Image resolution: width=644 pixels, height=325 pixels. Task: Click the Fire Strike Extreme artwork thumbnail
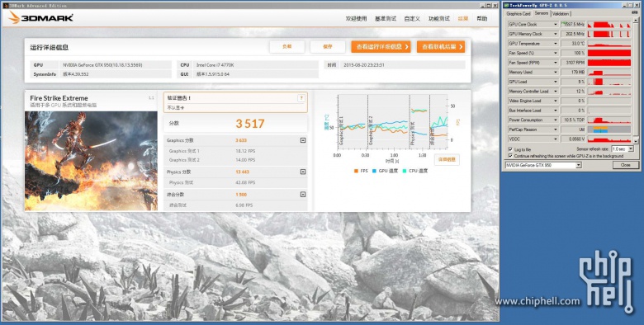pyautogui.click(x=91, y=161)
